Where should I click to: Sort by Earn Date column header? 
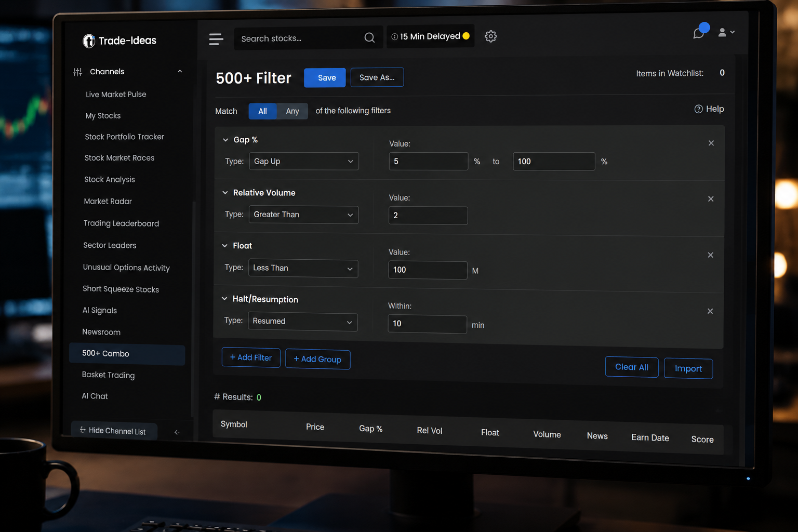[x=650, y=438]
